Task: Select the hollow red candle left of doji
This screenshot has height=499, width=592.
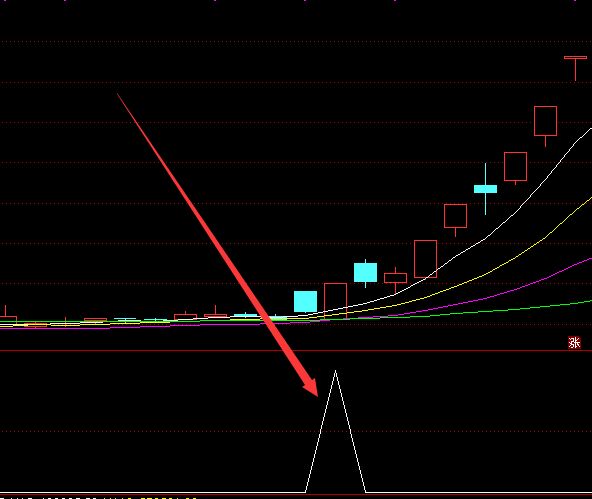Action: coord(455,216)
